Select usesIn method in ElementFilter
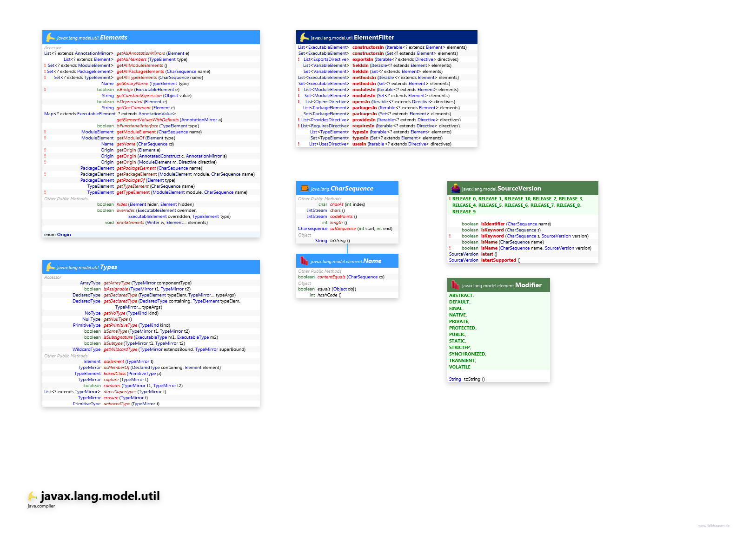 (x=359, y=144)
